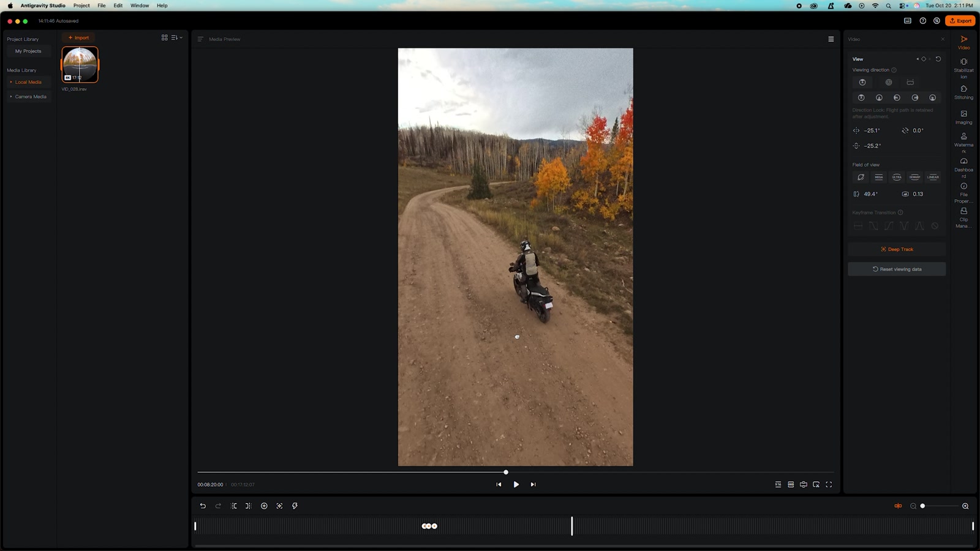The height and width of the screenshot is (551, 980).
Task: Open the Window menu
Action: [x=140, y=6]
